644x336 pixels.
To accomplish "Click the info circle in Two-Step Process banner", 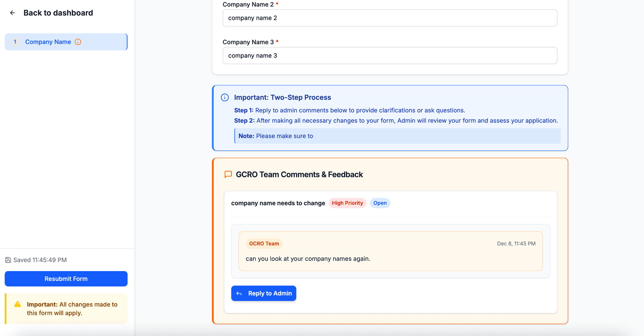I will [225, 97].
